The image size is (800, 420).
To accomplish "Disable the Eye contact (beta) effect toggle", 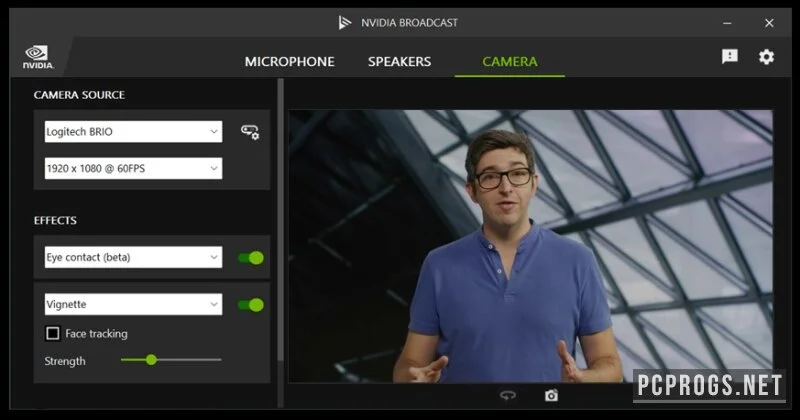I will click(251, 258).
